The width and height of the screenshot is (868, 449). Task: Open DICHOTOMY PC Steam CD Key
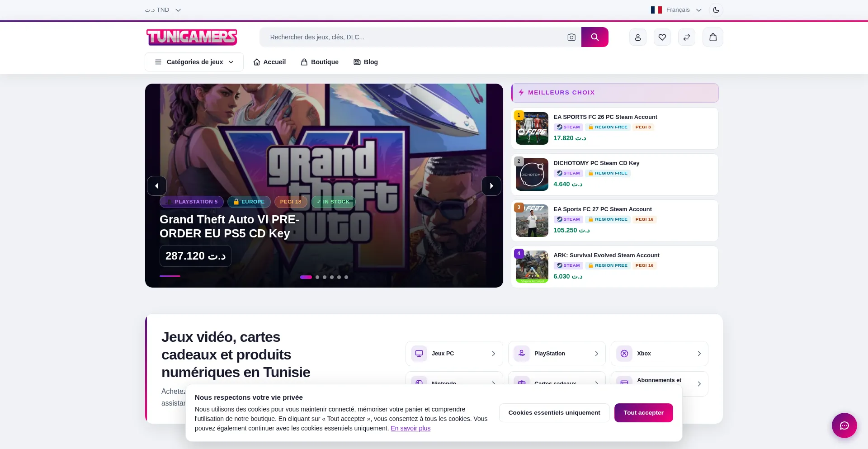point(596,163)
